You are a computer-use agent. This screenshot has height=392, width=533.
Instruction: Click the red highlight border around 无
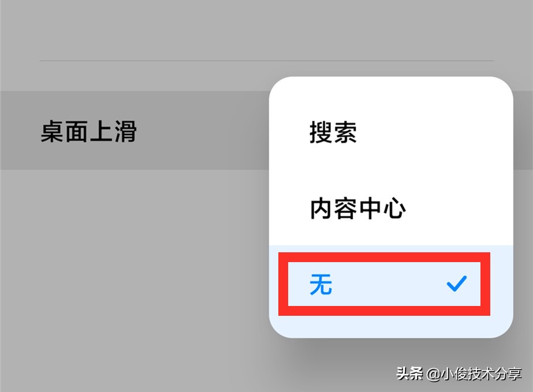tap(384, 257)
